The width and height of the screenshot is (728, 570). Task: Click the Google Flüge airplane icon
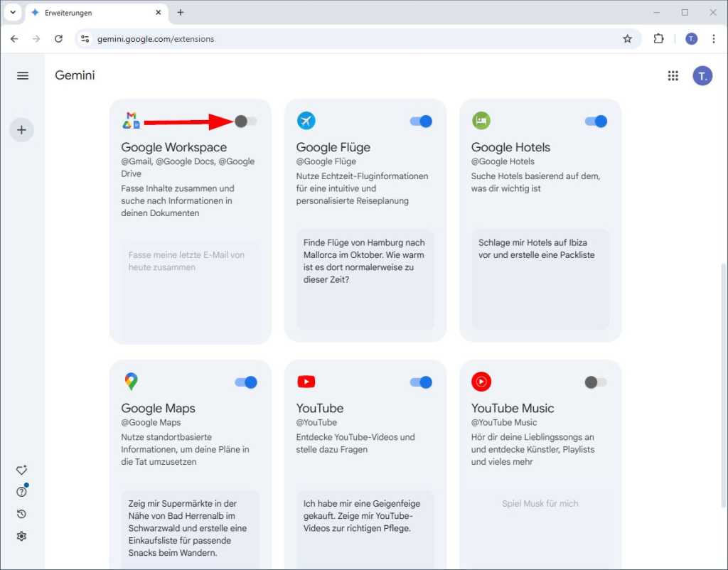(306, 120)
